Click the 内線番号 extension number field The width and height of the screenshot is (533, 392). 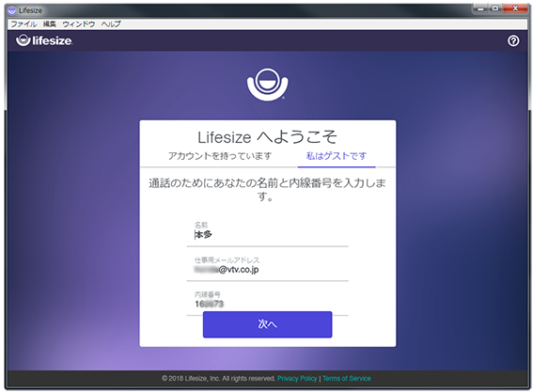pyautogui.click(x=268, y=304)
